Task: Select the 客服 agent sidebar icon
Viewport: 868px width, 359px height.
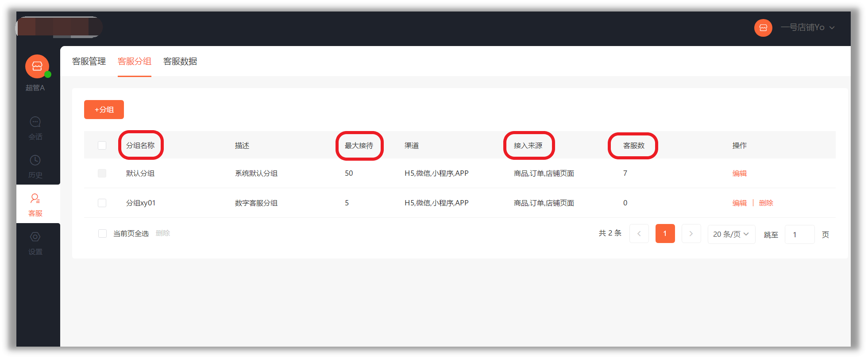Action: pyautogui.click(x=35, y=199)
